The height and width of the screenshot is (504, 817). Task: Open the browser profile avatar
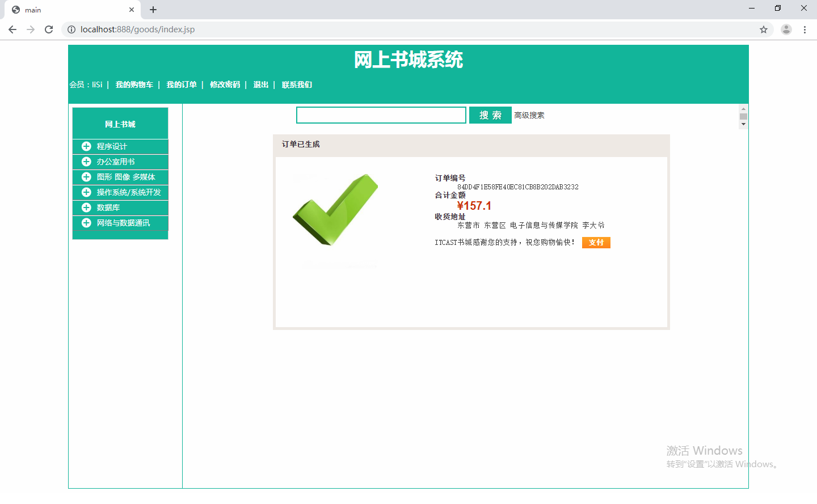click(786, 29)
